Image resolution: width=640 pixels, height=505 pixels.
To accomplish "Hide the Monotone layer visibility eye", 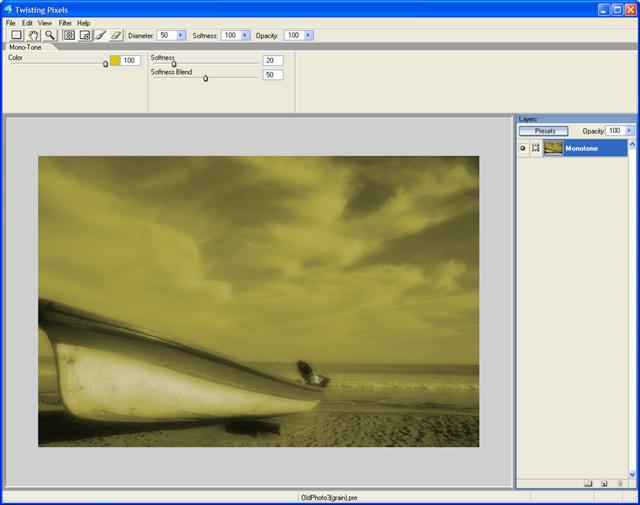I will (x=523, y=148).
